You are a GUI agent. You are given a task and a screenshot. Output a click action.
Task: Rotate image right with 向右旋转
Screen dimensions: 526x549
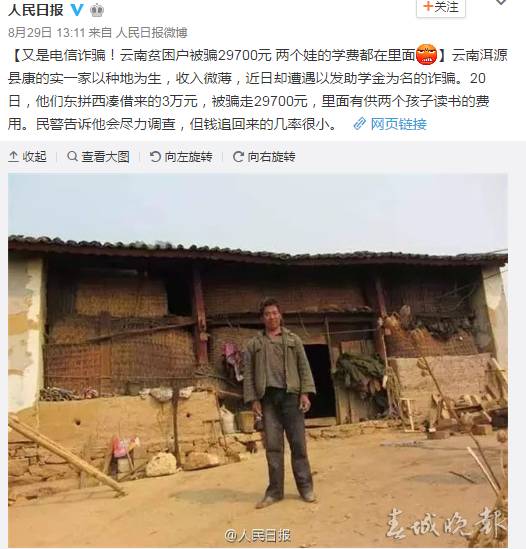pos(264,157)
